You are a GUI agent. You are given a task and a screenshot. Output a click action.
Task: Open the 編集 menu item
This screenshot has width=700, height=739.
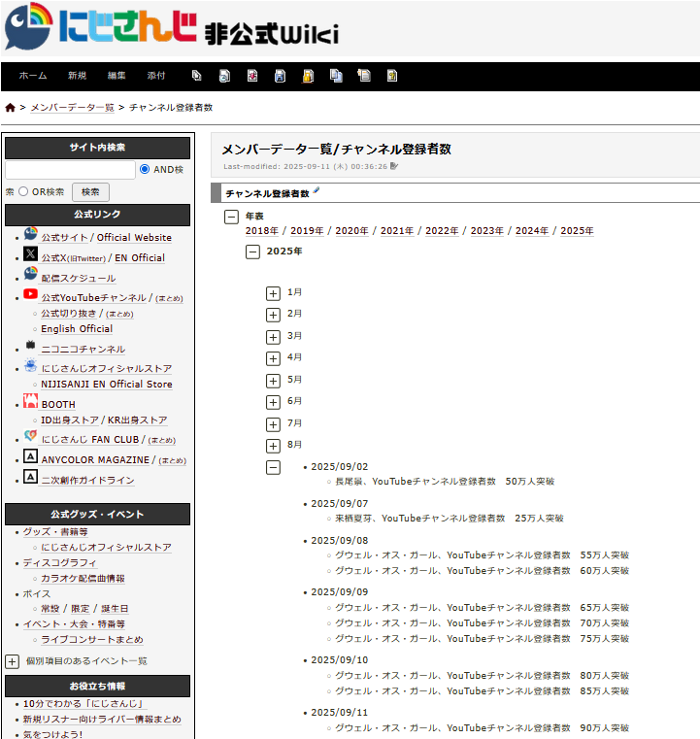117,76
